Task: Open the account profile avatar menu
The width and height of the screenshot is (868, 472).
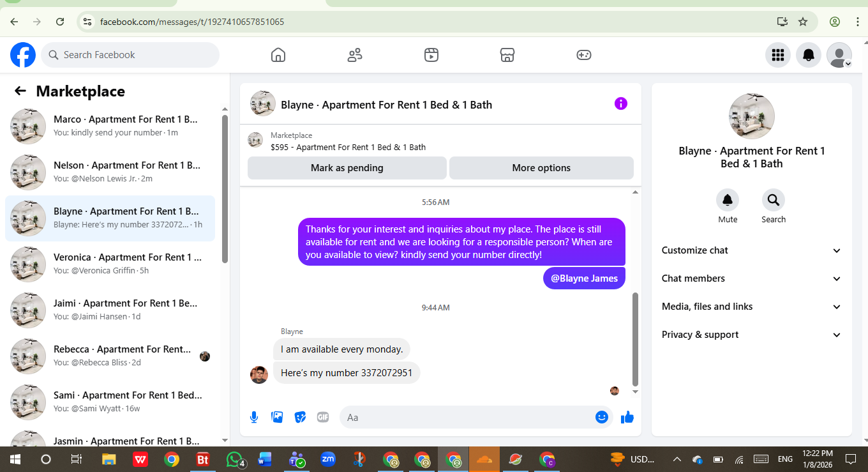Action: [839, 55]
